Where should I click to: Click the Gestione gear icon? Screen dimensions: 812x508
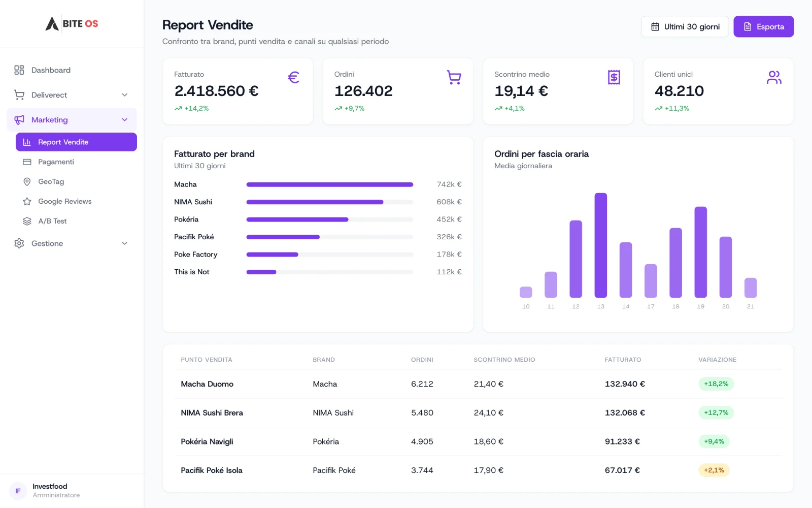(19, 243)
